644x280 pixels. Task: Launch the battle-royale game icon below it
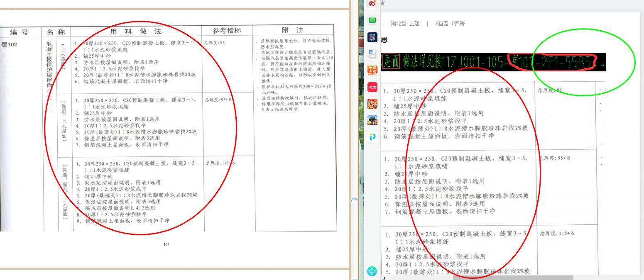point(372,120)
